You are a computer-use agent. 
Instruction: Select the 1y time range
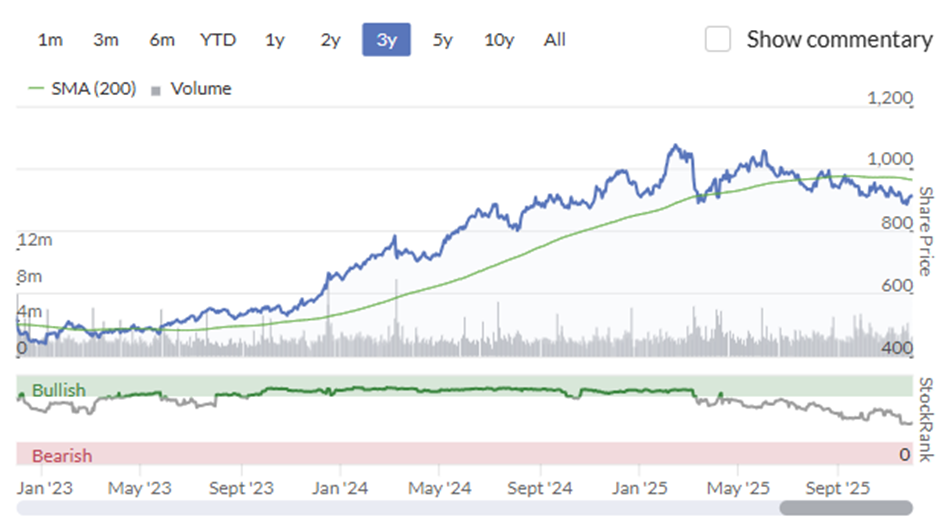tap(275, 40)
